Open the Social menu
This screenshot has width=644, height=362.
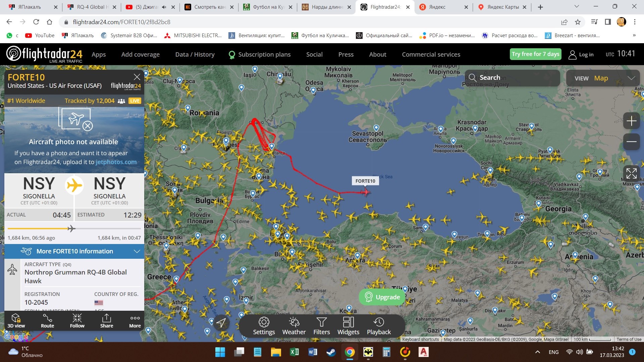pos(314,55)
